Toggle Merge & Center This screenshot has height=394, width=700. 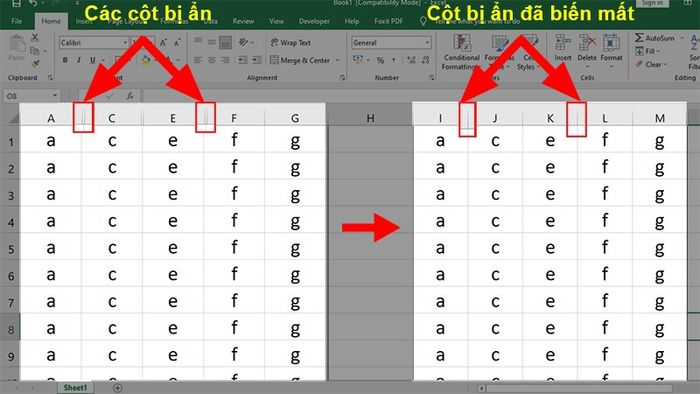pos(304,60)
